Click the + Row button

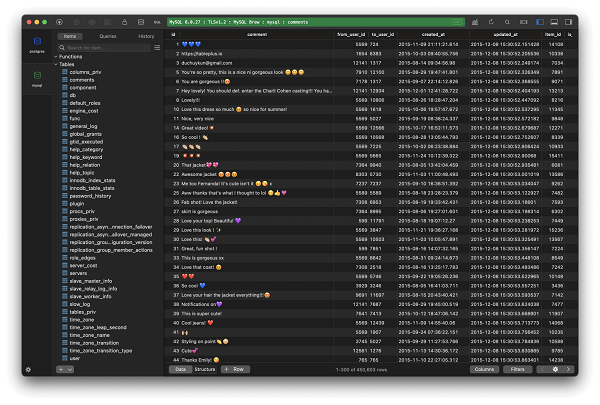point(237,369)
